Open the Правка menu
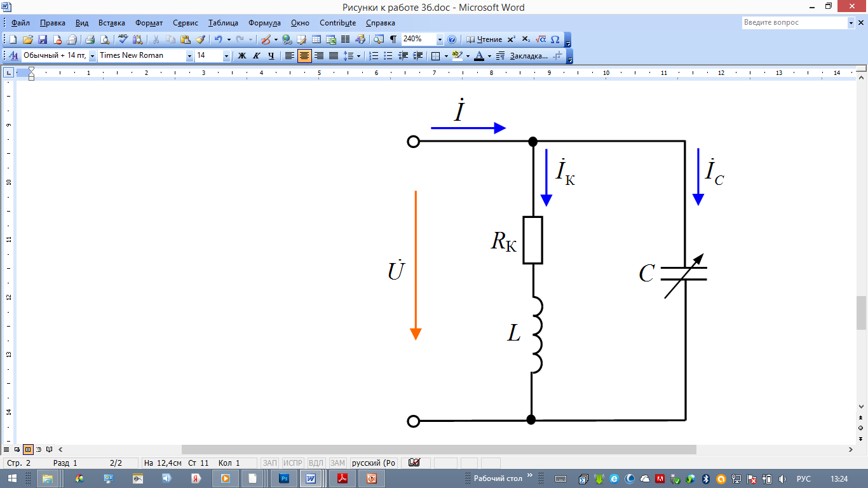 point(52,23)
